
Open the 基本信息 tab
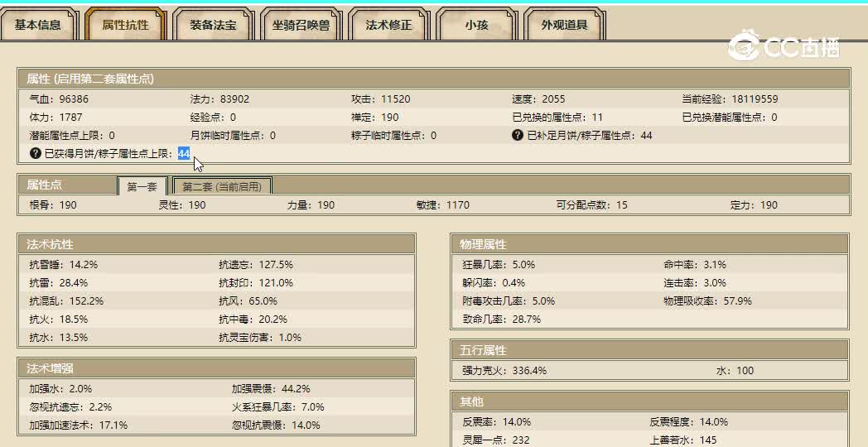click(x=37, y=24)
